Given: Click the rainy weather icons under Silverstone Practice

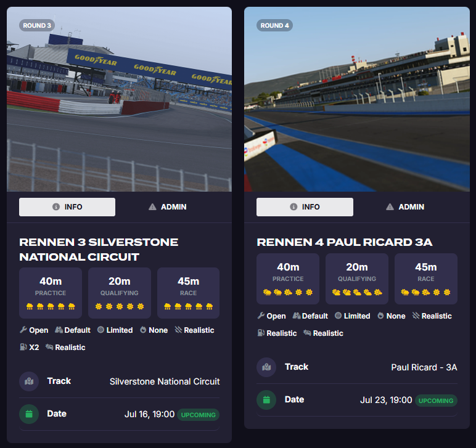Looking at the screenshot, I should [51, 306].
